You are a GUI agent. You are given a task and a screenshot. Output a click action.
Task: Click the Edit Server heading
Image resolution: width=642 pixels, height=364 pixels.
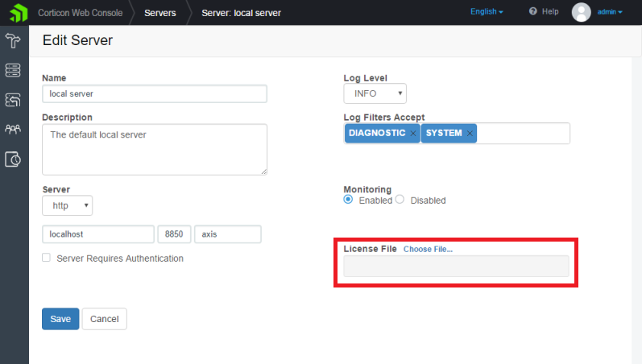[x=78, y=40]
